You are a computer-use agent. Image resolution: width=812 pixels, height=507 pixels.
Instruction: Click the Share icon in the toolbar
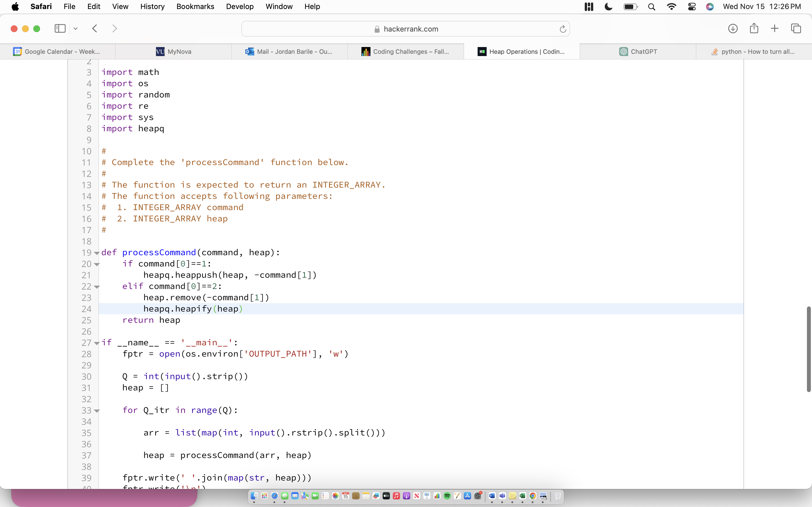click(x=754, y=28)
